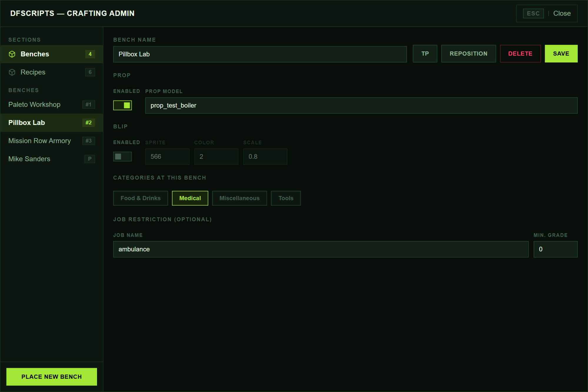Click the P badge on Mike Sanders
This screenshot has width=588, height=392.
pos(90,159)
